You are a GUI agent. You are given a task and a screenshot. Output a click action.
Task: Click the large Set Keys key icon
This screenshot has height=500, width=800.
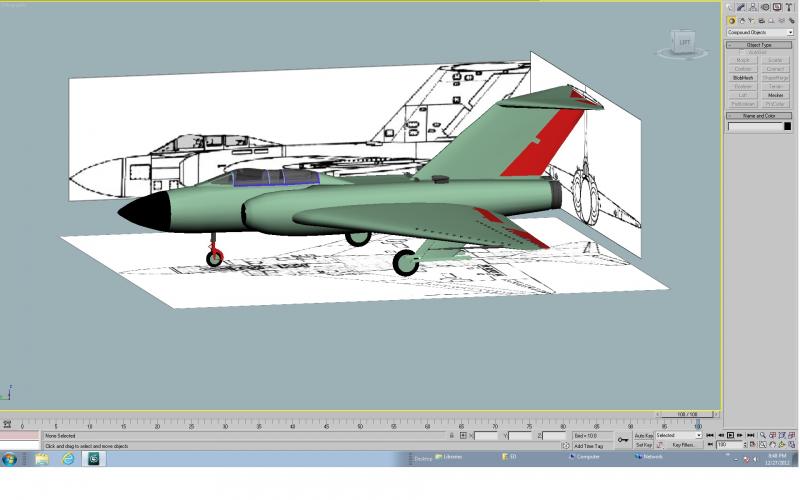pos(623,440)
